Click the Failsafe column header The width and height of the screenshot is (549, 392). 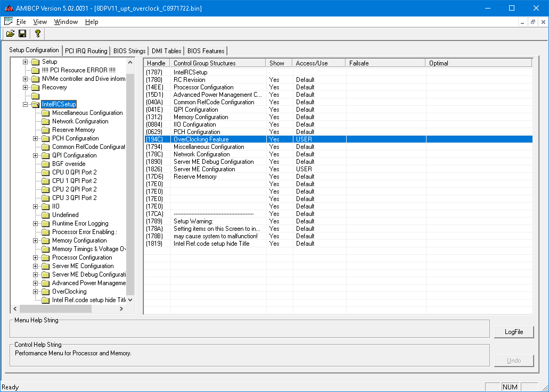coord(385,63)
